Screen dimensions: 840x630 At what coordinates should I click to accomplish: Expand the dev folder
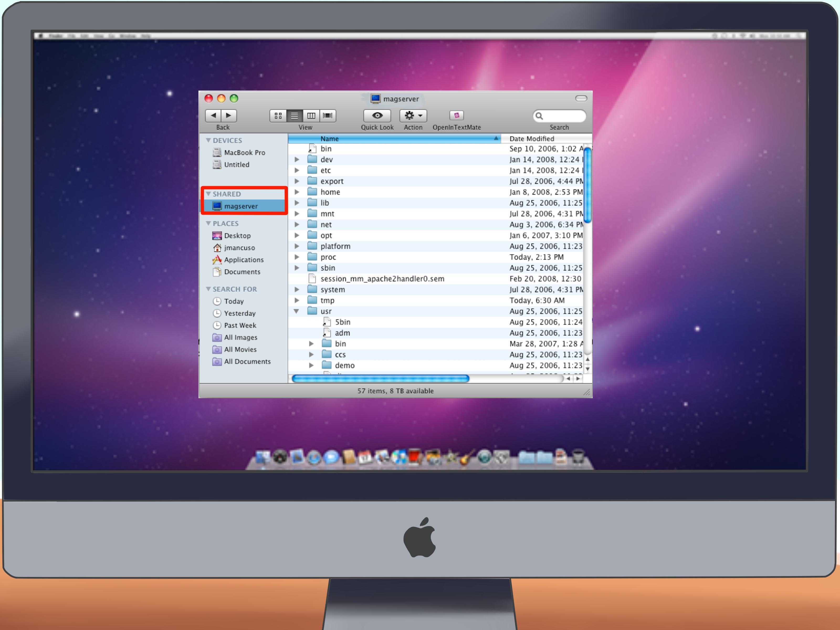(297, 160)
